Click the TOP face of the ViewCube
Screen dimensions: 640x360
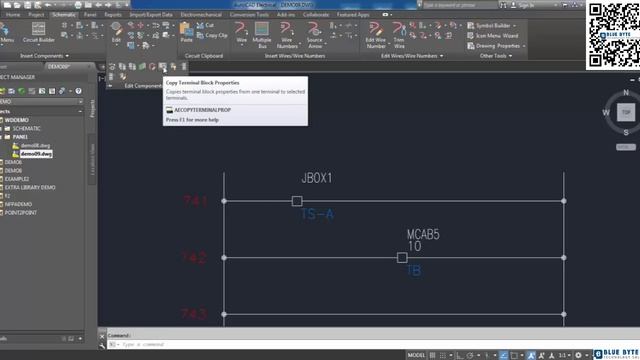(626, 112)
